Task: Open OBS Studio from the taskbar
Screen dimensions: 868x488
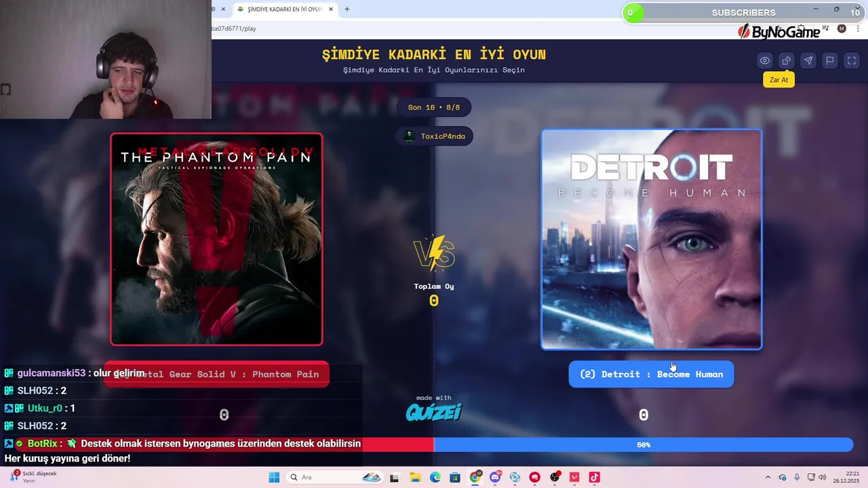Action: (555, 477)
